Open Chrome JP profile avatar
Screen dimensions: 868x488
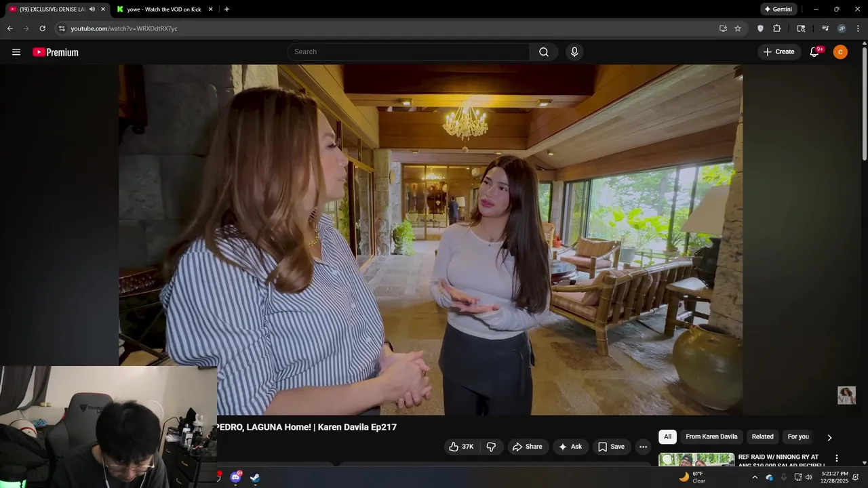(842, 28)
